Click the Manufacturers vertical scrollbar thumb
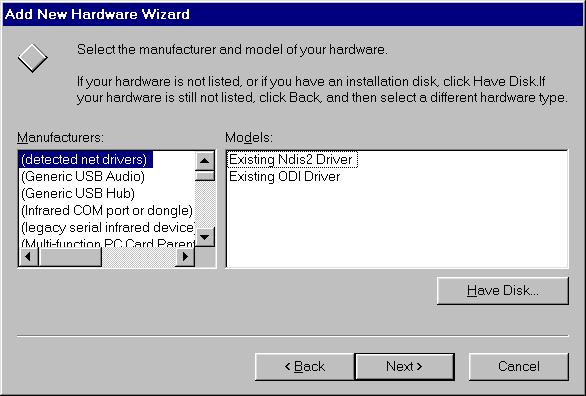Screen dimensions: 586x396 [204, 176]
